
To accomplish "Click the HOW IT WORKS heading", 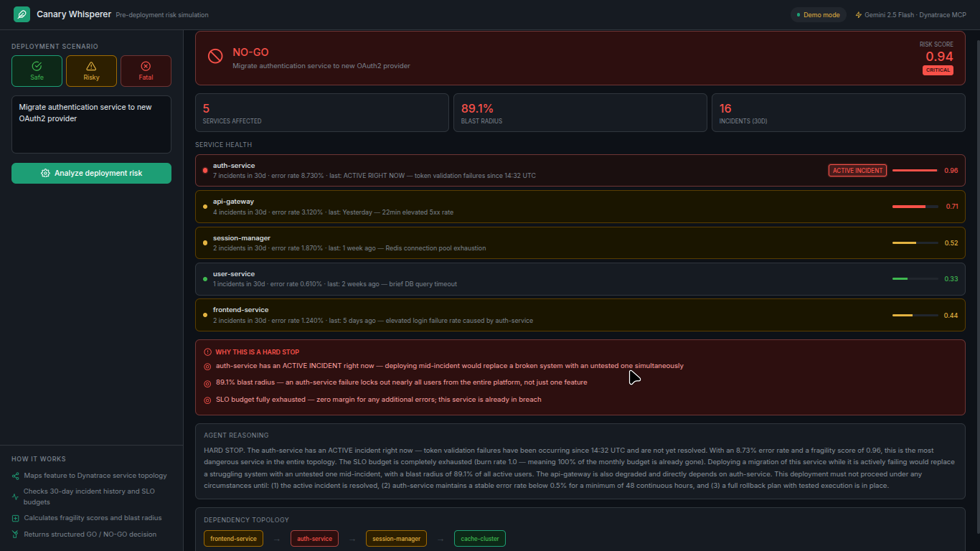I will coord(38,459).
